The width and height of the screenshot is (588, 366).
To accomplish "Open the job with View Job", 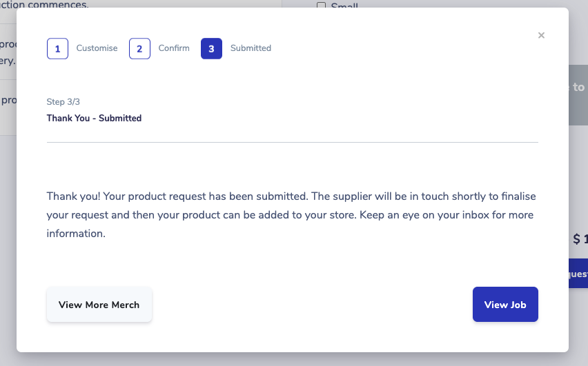I will pos(505,305).
